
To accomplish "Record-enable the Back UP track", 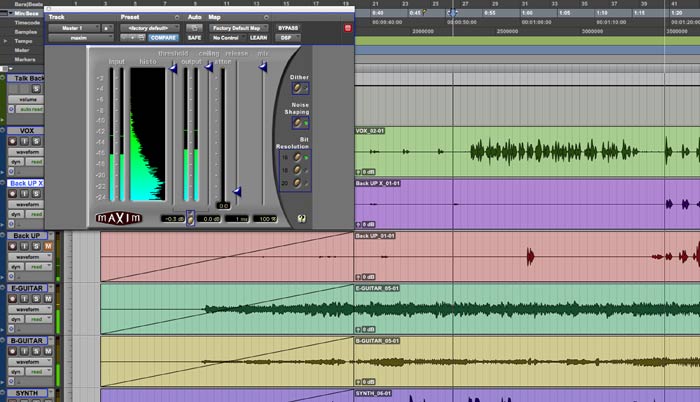I will 12,246.
